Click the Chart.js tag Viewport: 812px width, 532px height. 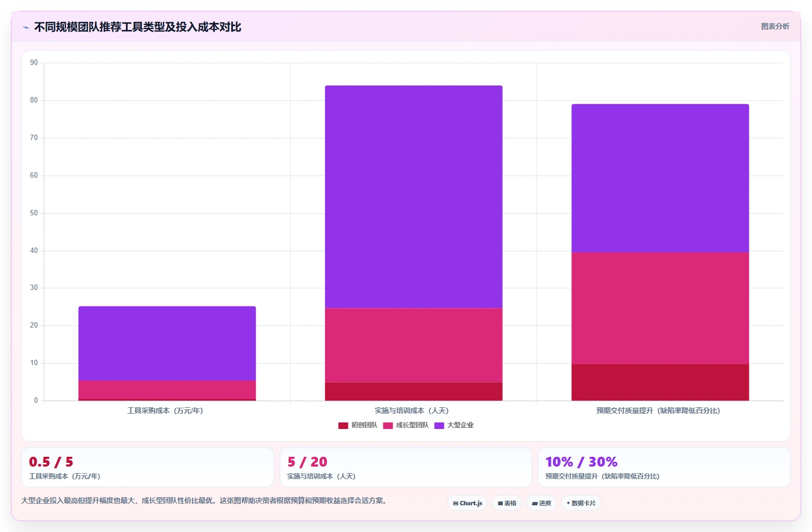click(467, 503)
